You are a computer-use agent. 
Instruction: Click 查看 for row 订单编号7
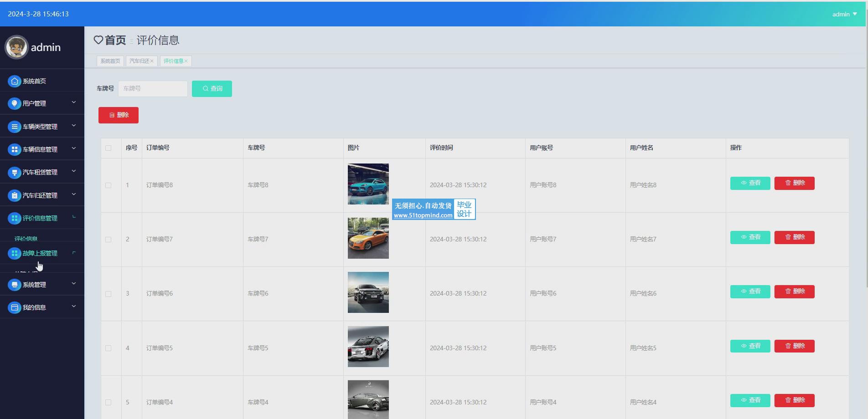(750, 237)
